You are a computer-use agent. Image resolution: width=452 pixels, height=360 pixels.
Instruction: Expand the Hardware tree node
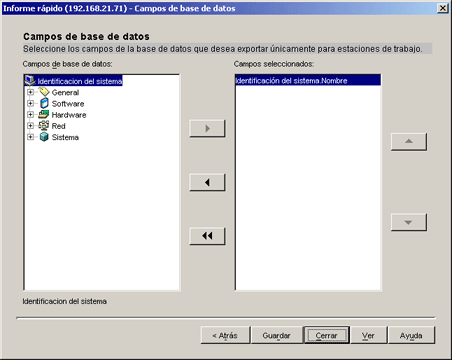[30, 115]
